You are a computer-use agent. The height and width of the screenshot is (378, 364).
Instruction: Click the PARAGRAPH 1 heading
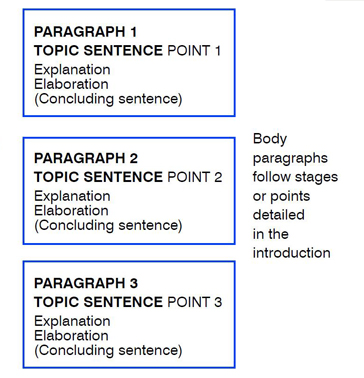[x=85, y=32]
